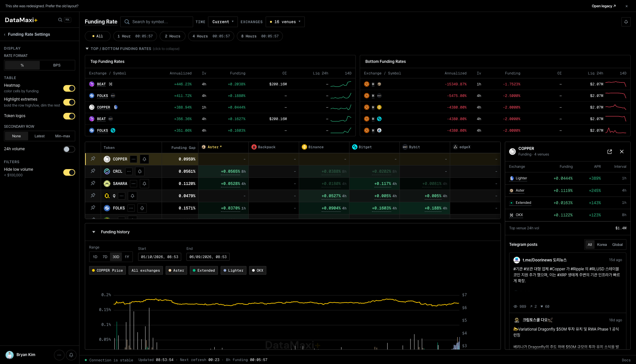This screenshot has height=364, width=636.
Task: Pin the Q token row
Action: 93,196
